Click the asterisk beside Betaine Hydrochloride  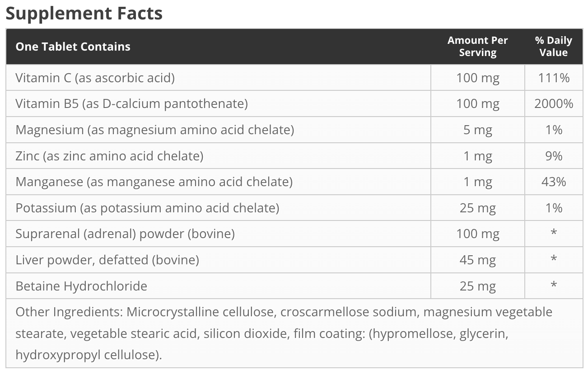coord(553,285)
